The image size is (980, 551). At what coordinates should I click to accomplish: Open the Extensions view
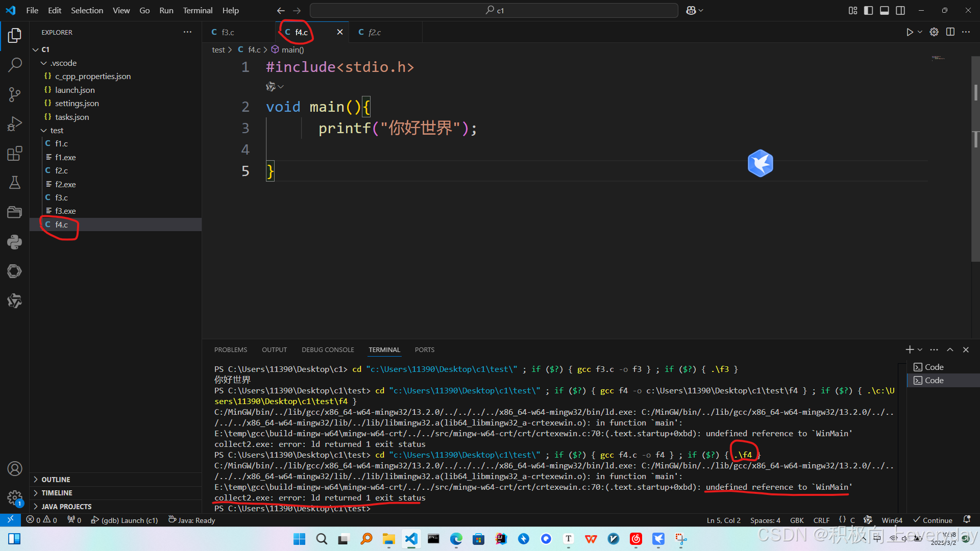pyautogui.click(x=15, y=153)
